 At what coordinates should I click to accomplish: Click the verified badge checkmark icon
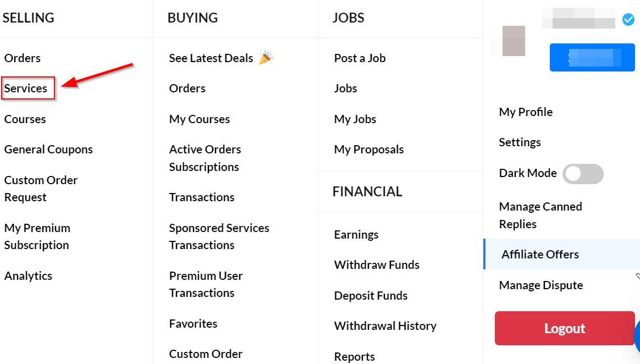point(628,19)
